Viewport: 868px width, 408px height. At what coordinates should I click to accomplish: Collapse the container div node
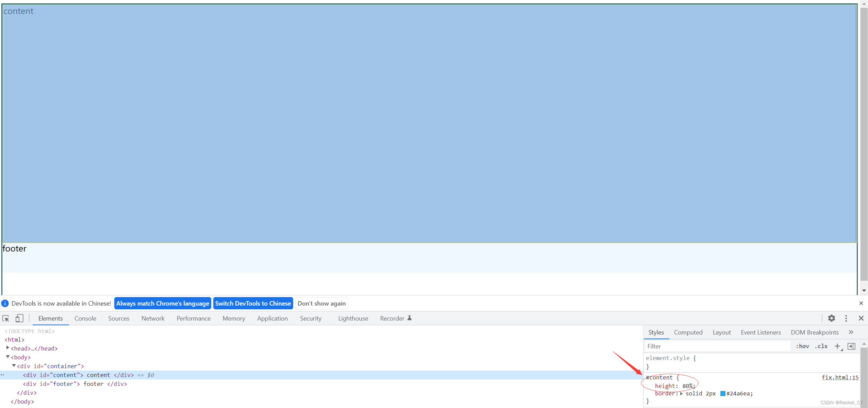14,366
